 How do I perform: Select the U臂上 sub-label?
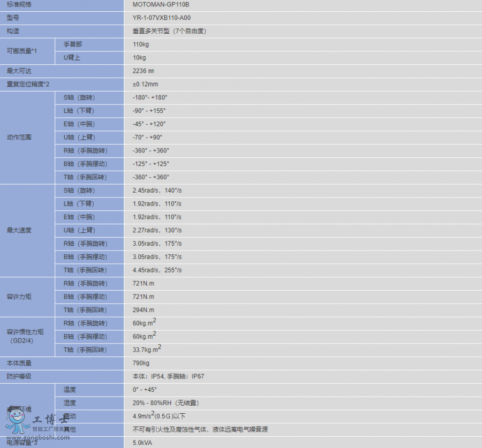coord(72,57)
